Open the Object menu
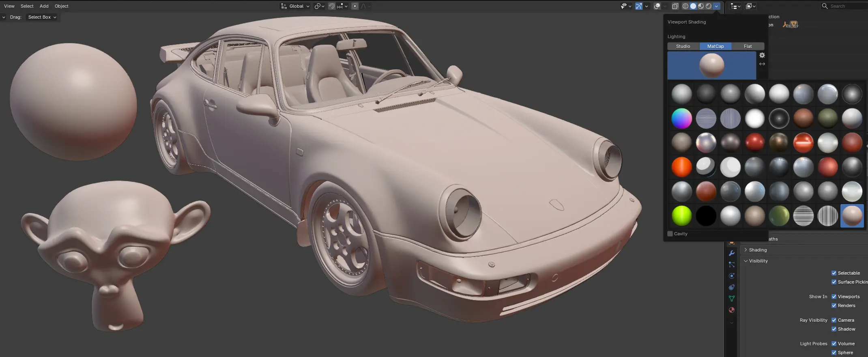The width and height of the screenshot is (868, 357). 61,6
